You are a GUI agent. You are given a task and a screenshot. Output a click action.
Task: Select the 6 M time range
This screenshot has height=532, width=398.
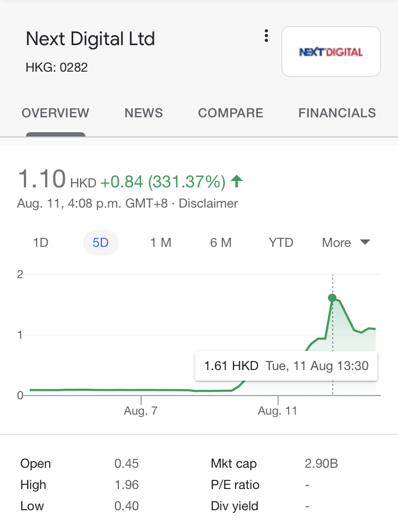coord(221,243)
